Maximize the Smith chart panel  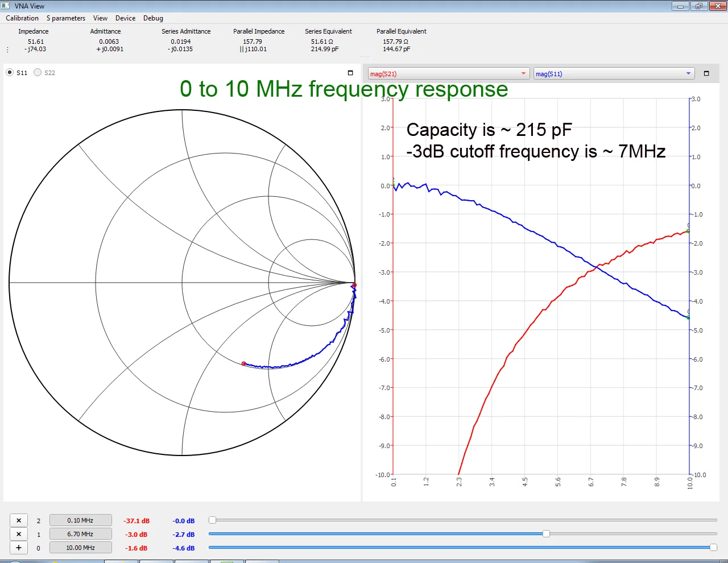coord(350,73)
